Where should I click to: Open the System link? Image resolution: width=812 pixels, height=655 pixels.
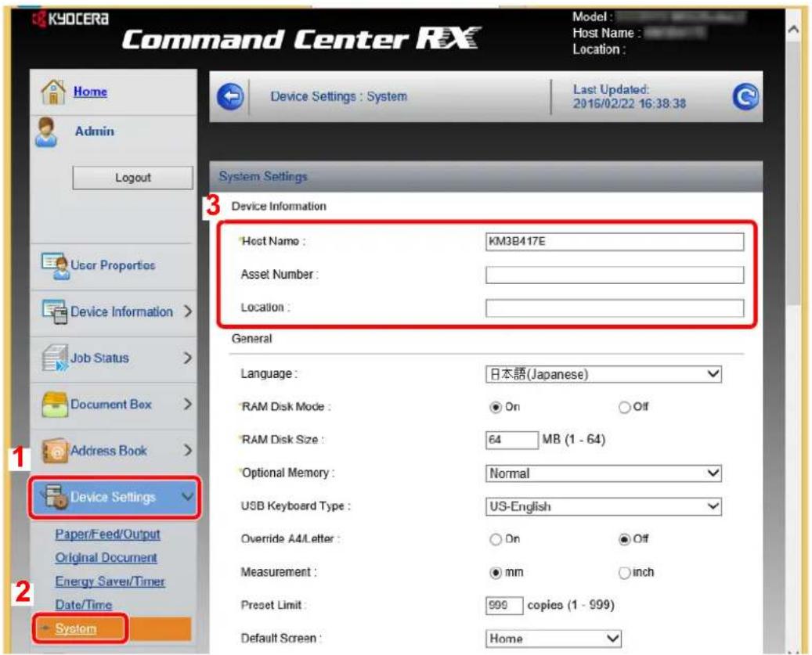76,628
